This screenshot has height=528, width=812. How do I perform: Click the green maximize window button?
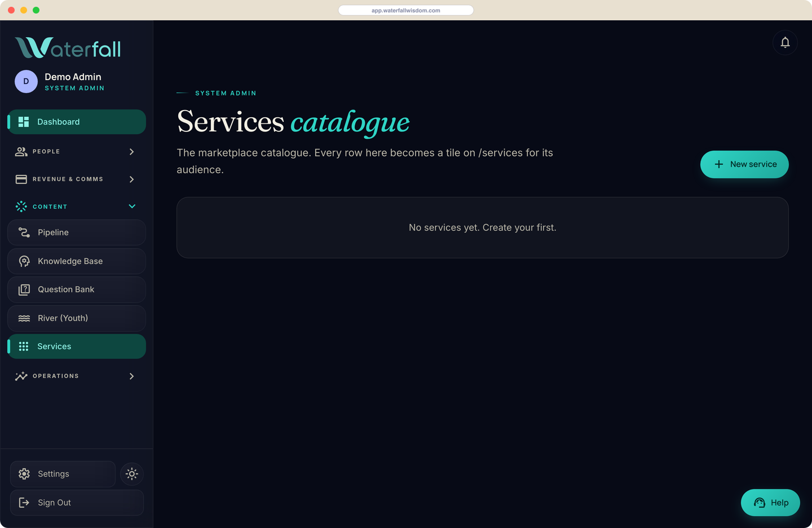click(36, 10)
